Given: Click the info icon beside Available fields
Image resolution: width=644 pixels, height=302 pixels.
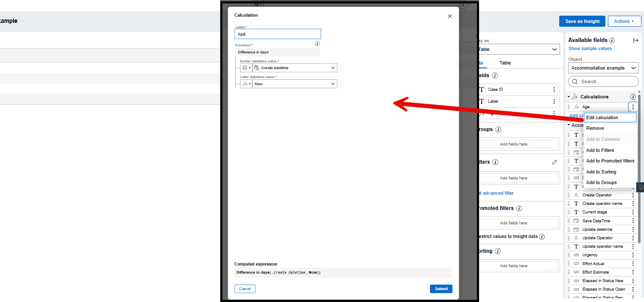Looking at the screenshot, I should pos(612,40).
